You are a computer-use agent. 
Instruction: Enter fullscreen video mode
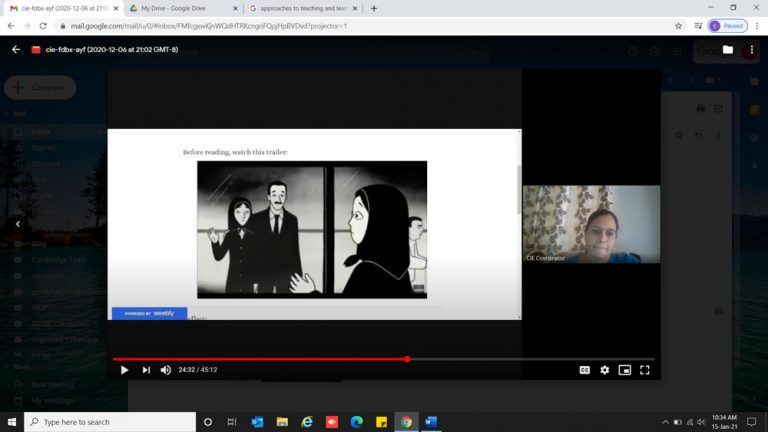645,370
